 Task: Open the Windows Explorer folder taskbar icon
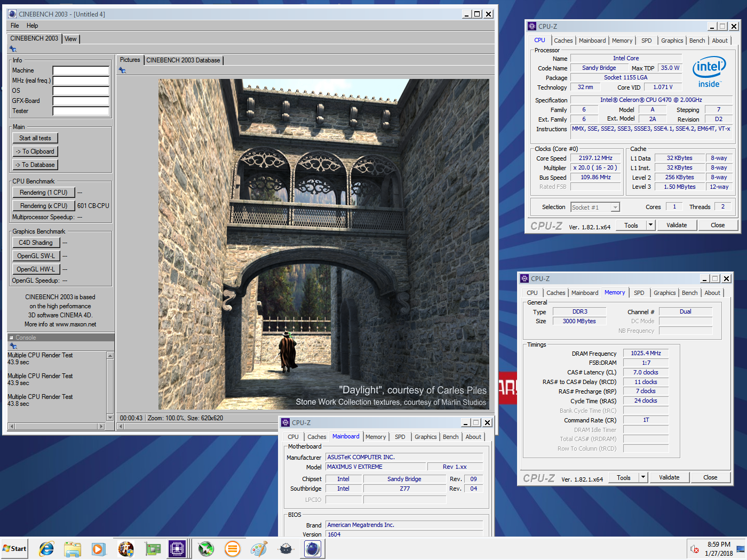(73, 548)
